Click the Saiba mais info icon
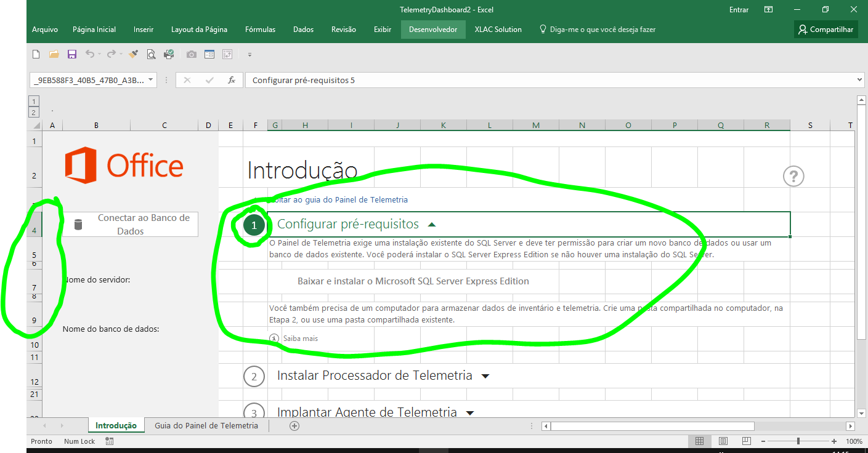This screenshot has width=868, height=453. tap(274, 339)
